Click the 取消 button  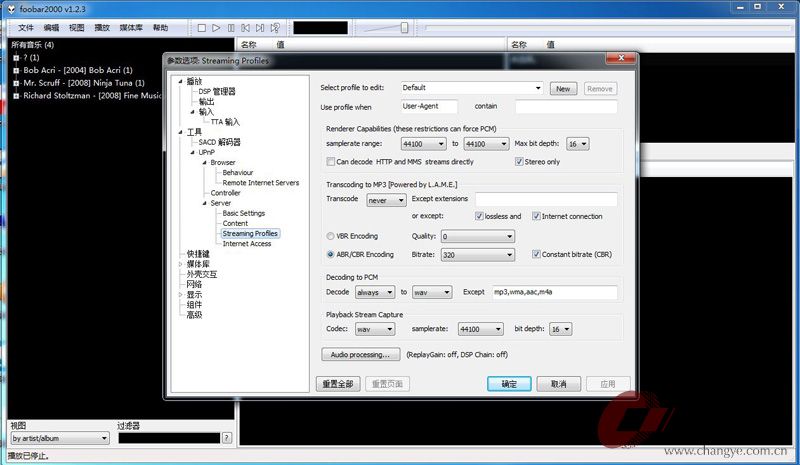pos(559,384)
